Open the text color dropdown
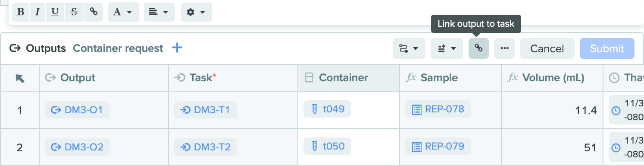The height and width of the screenshot is (166, 644). 123,12
